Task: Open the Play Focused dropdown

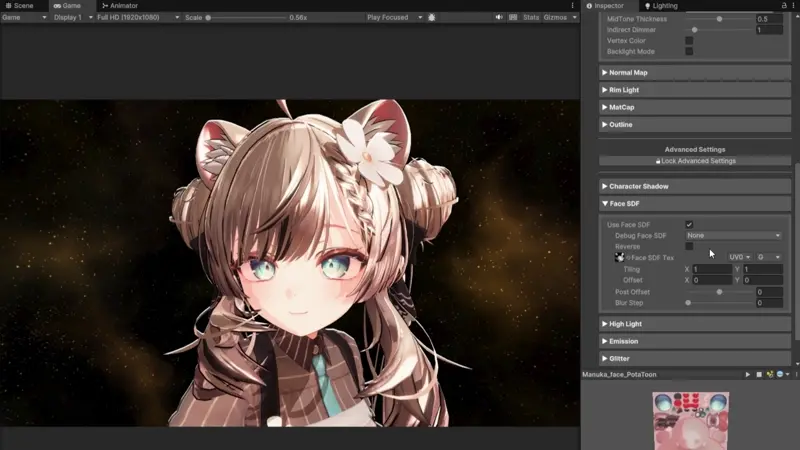Action: click(x=394, y=17)
